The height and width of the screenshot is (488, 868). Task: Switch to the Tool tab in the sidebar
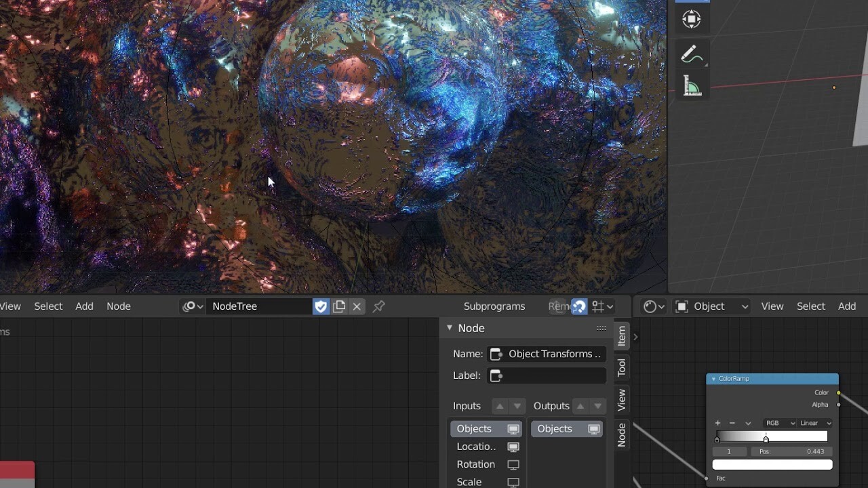pyautogui.click(x=620, y=366)
